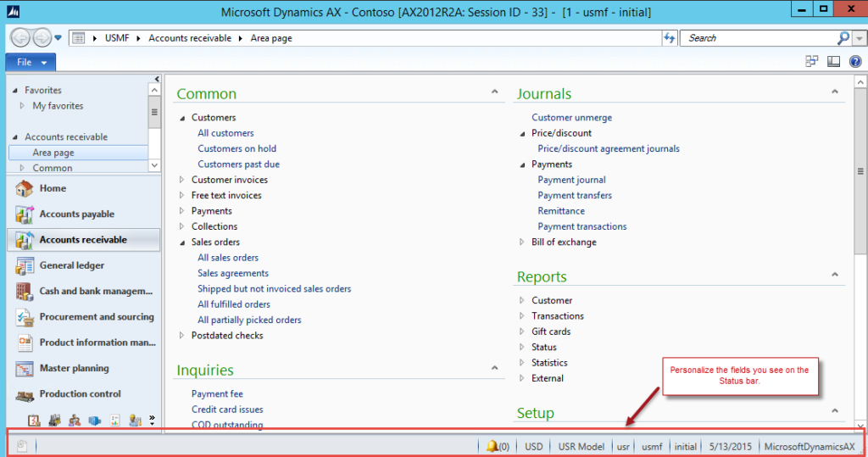The image size is (868, 457).
Task: Expand the Collections group
Action: click(181, 226)
